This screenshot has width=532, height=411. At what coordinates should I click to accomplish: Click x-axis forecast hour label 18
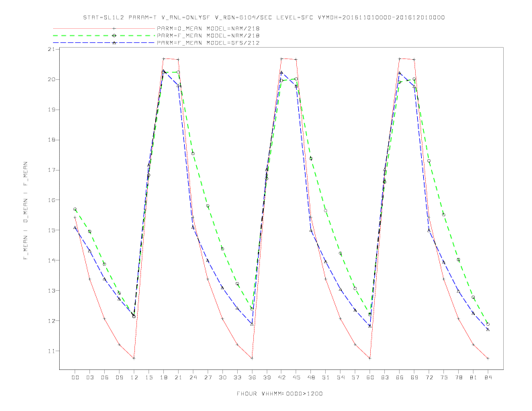click(163, 377)
